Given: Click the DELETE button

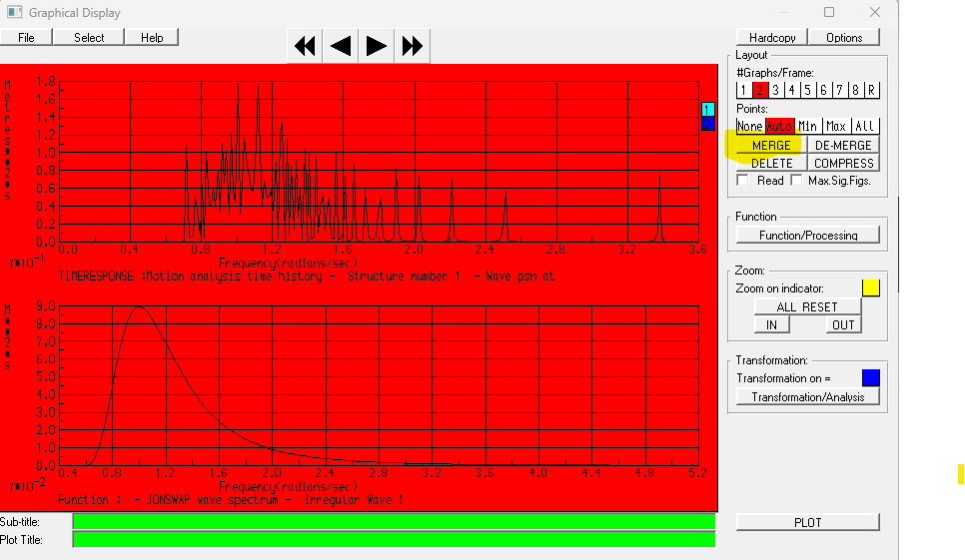Looking at the screenshot, I should point(771,163).
